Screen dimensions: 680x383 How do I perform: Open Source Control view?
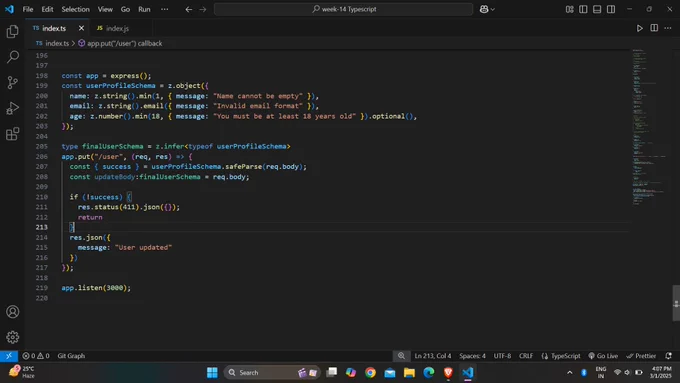13,82
